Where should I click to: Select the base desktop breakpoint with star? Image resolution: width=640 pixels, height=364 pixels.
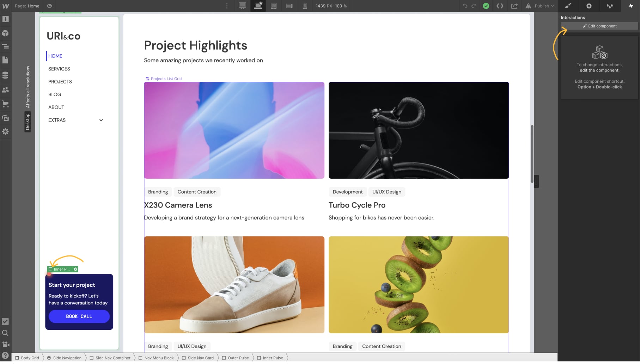[x=258, y=6]
